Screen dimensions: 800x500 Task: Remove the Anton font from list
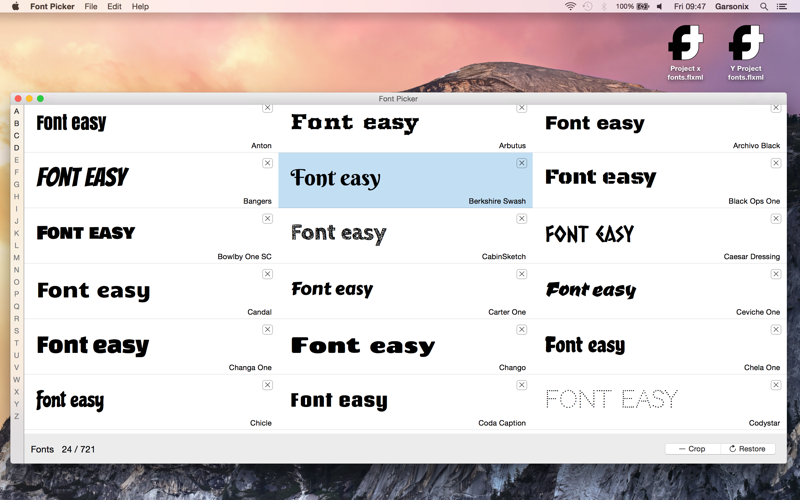(267, 108)
